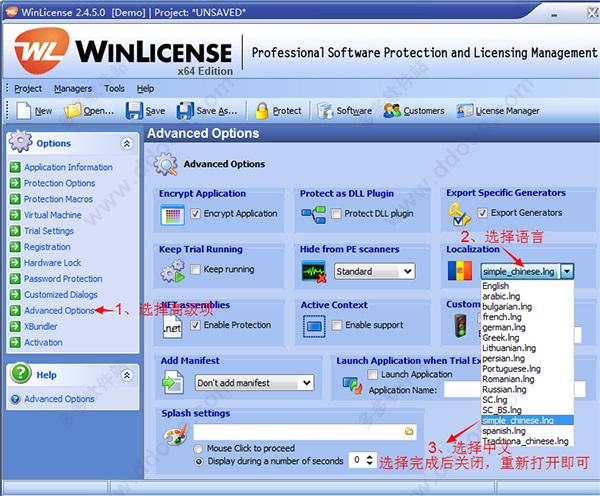
Task: Select Mouse Click to proceed radio
Action: pyautogui.click(x=198, y=449)
